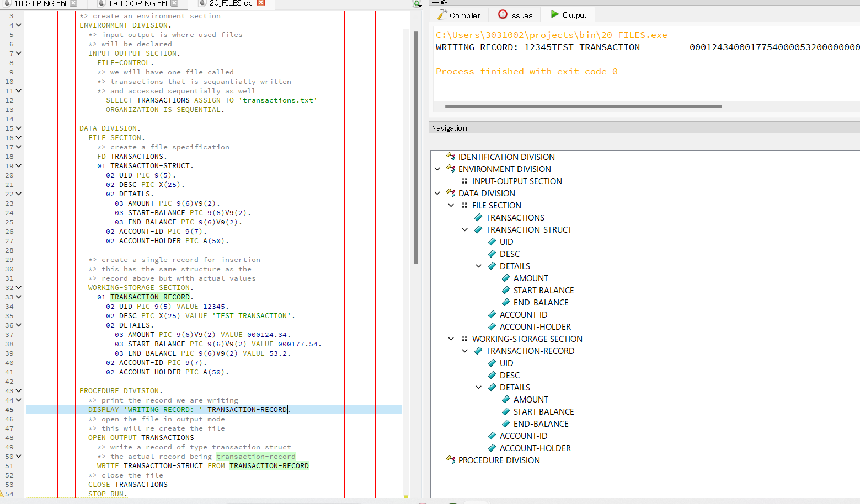Select ACCOUNT-ID under TRANSACTION-RECORD in Navigation
Viewport: 860px width, 504px height.
point(524,436)
